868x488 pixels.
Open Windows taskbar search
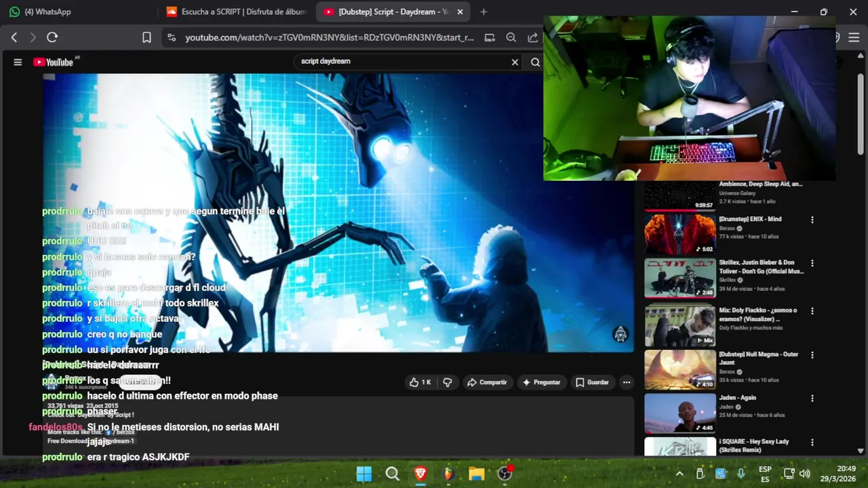(x=392, y=474)
